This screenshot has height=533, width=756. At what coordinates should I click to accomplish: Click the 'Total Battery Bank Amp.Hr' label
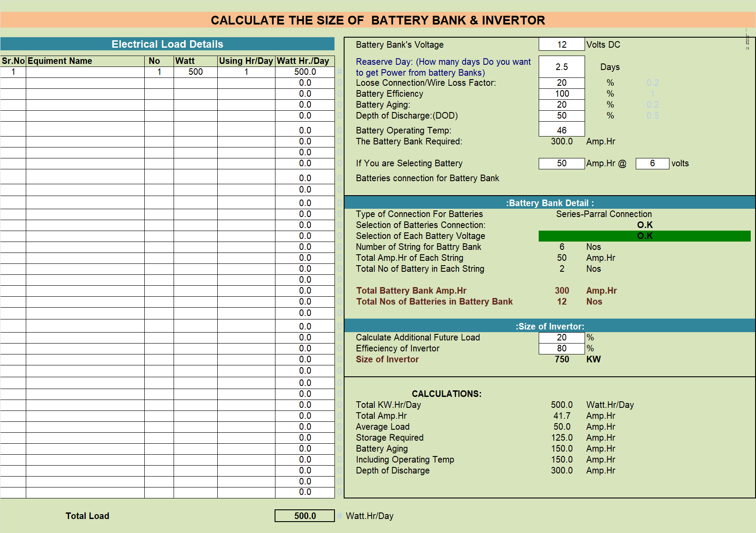(x=411, y=291)
